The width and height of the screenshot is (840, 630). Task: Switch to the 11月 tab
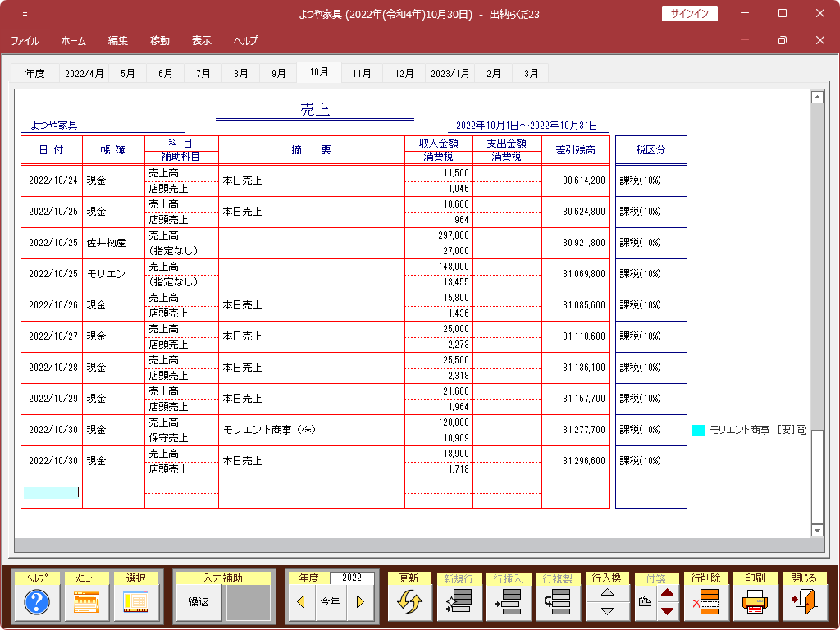(362, 73)
